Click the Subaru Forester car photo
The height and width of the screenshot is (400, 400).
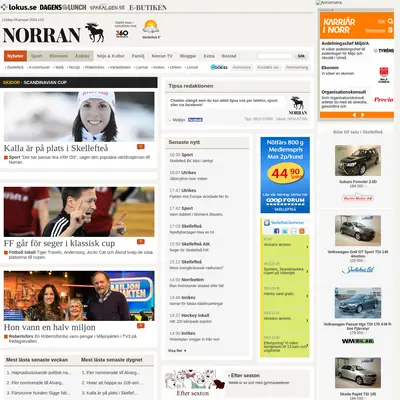tap(358, 161)
